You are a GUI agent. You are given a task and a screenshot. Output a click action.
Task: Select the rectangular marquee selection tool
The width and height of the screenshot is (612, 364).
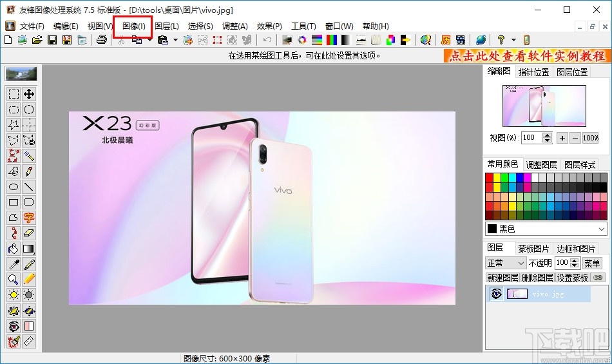14,94
